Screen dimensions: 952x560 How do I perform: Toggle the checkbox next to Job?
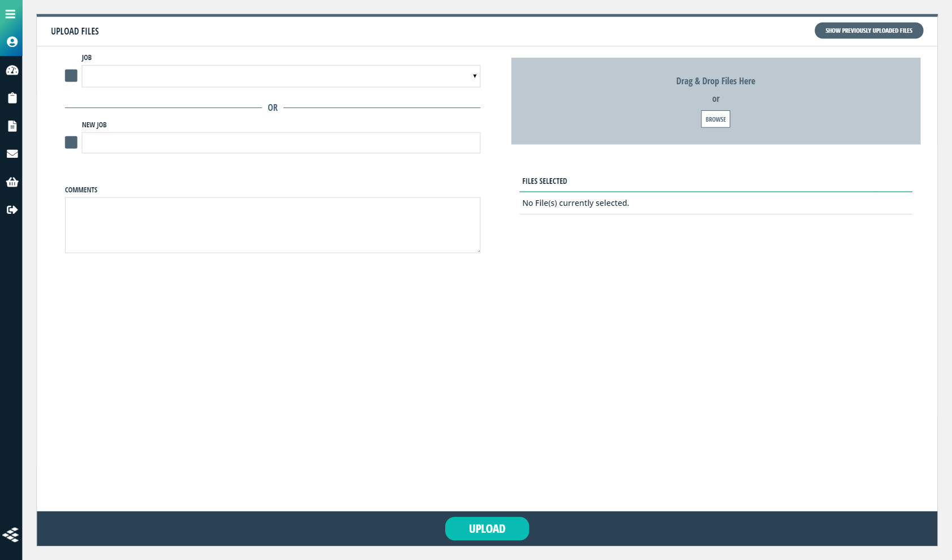(x=71, y=76)
